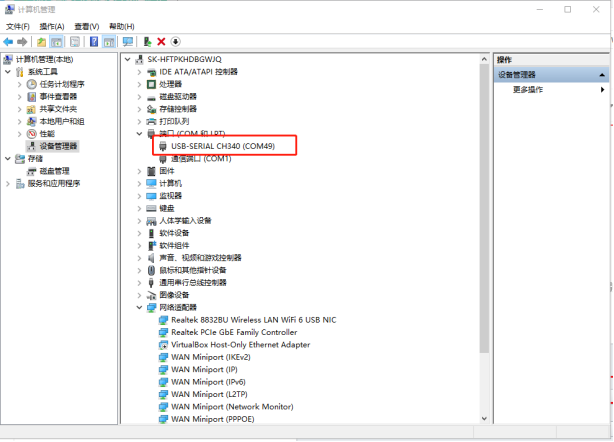
Task: Select 设备管理器 in the left tree
Action: pos(58,146)
